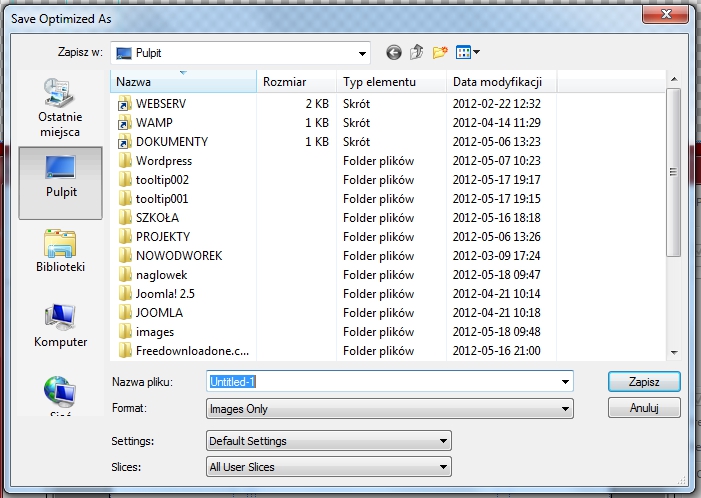Open the Slices dropdown
This screenshot has height=498, width=701.
pyautogui.click(x=443, y=467)
